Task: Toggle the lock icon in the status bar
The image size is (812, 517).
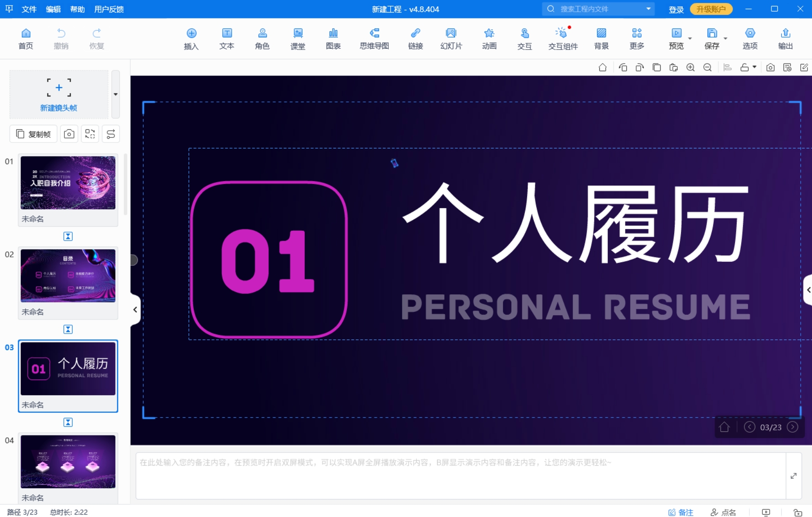Action: coord(798,512)
